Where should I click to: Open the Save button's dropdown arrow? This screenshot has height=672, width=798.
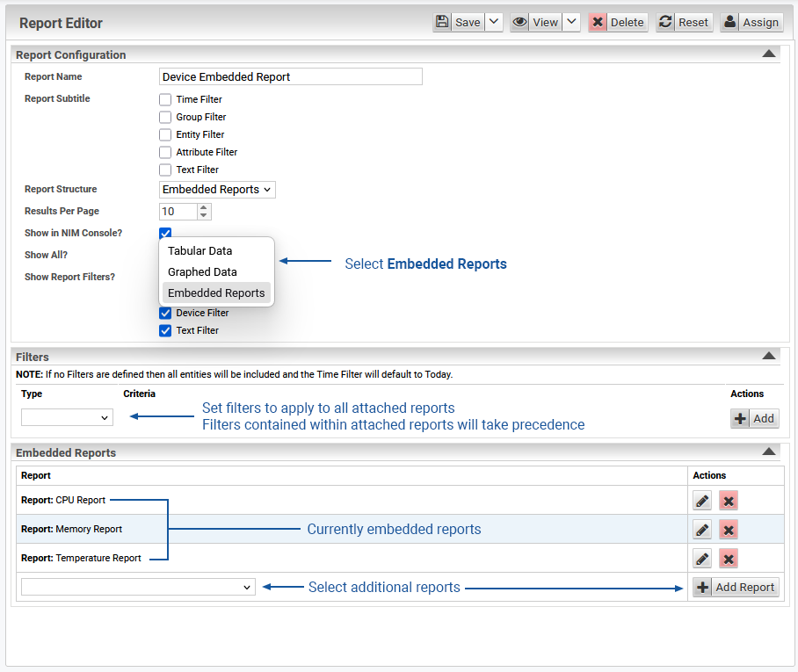coord(494,23)
